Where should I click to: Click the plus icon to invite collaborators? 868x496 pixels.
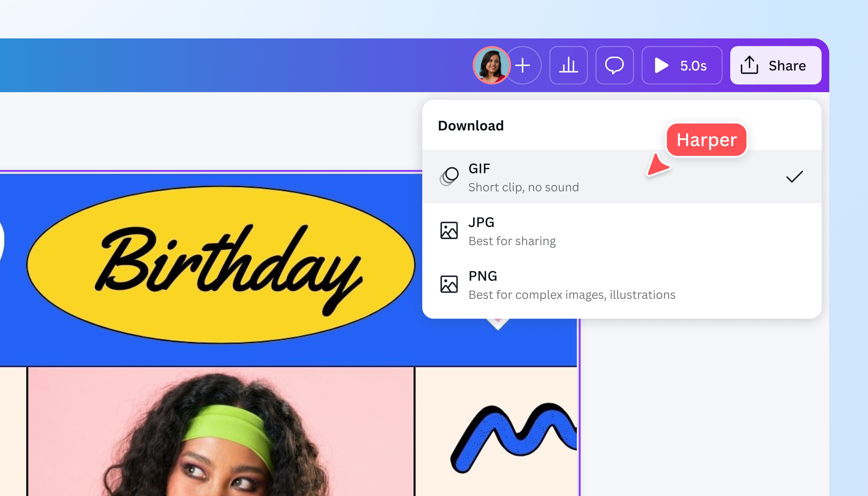click(523, 65)
